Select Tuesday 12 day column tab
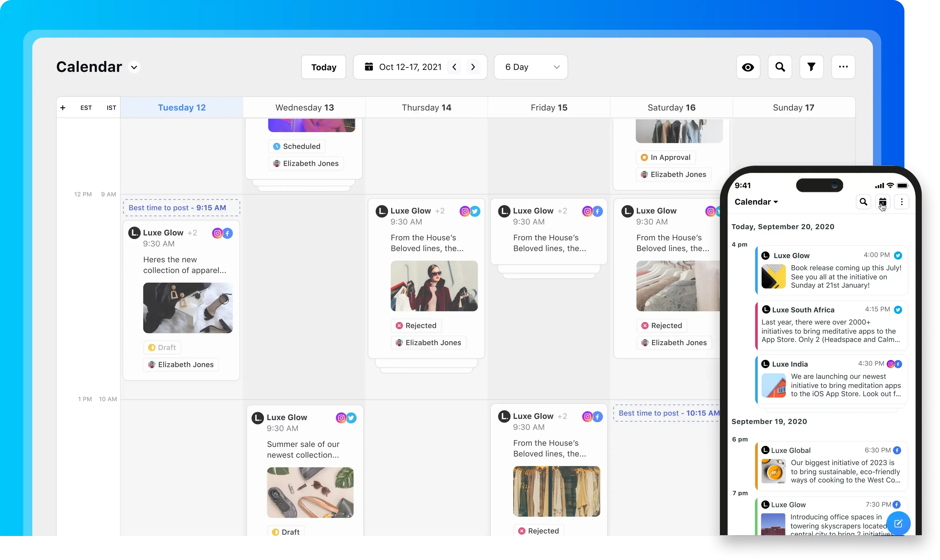The image size is (940, 560). click(x=181, y=107)
